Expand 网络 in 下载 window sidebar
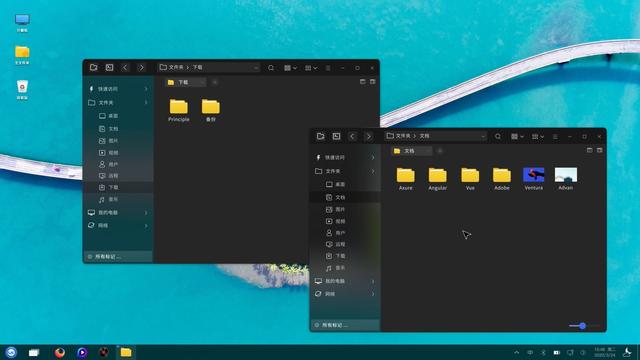Screen dimensions: 640x360 (146, 225)
